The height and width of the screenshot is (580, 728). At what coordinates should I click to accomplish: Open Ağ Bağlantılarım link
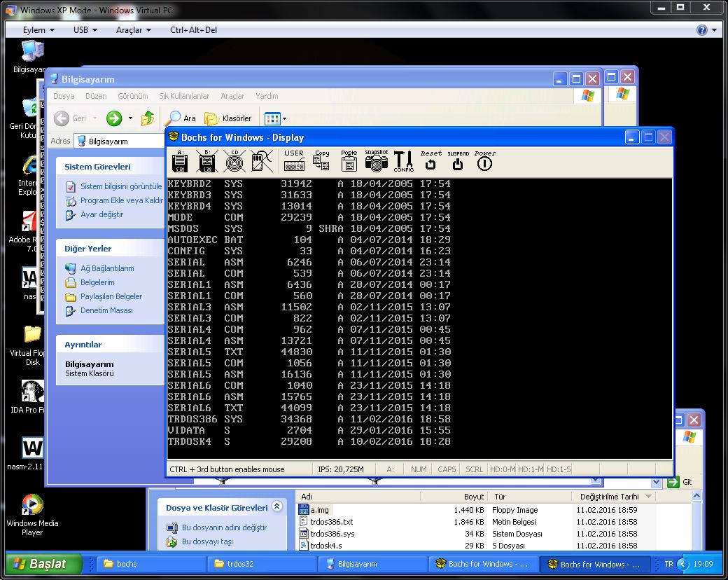click(x=107, y=268)
